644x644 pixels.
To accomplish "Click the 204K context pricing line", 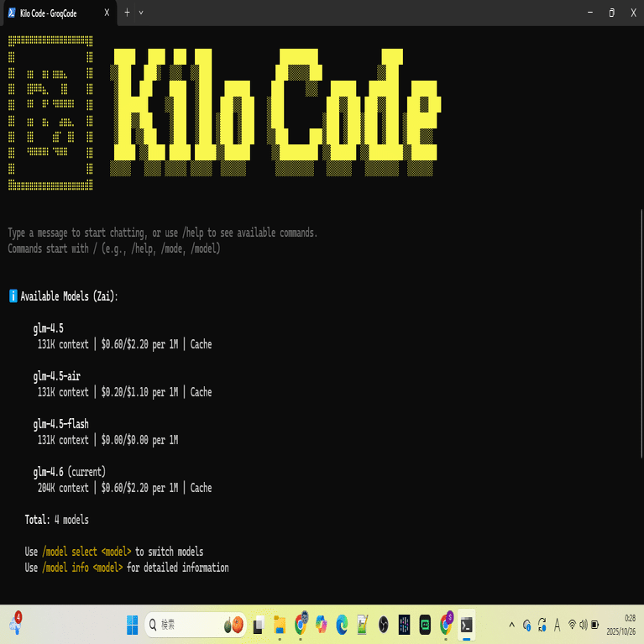I will 125,488.
